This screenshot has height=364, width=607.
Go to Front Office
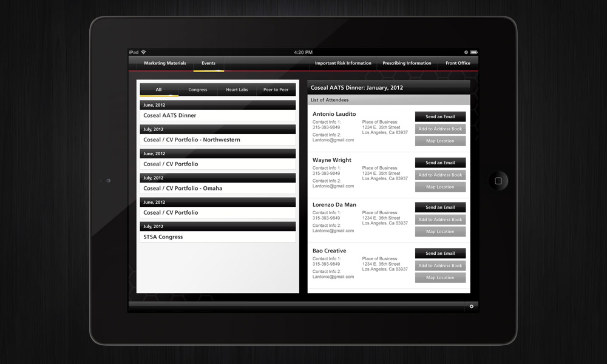(458, 63)
